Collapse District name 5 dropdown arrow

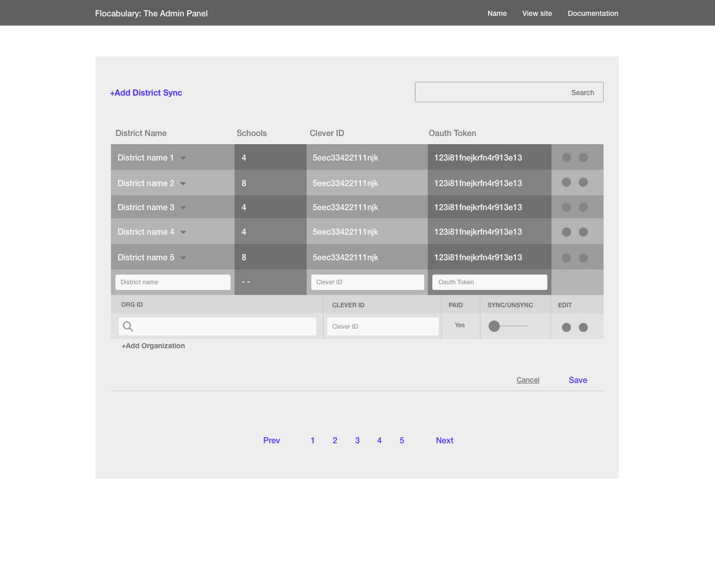click(183, 258)
